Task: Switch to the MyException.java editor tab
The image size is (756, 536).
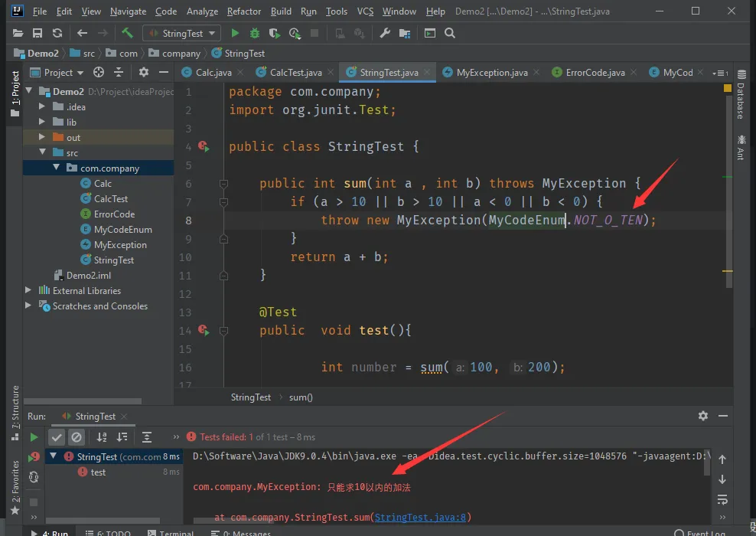Action: (x=491, y=73)
